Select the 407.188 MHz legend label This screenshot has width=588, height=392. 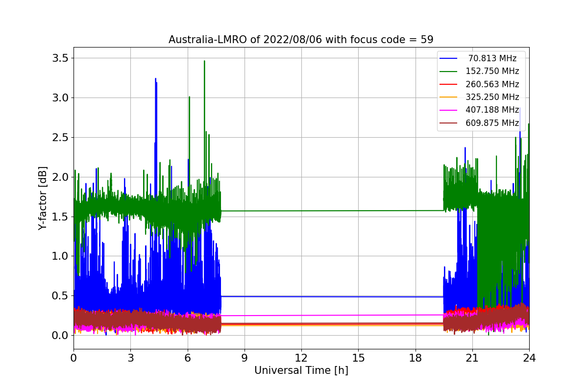point(492,110)
